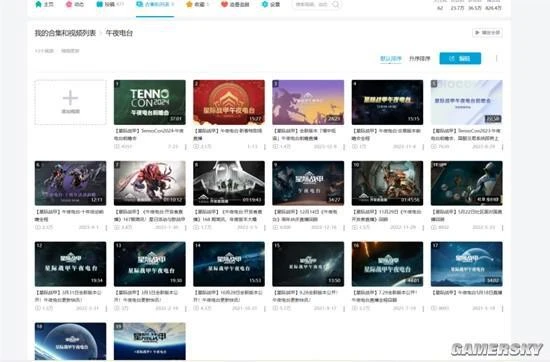Open options menu under video 12
Image resolution: width=550 pixels, height=362 pixels.
point(106,308)
